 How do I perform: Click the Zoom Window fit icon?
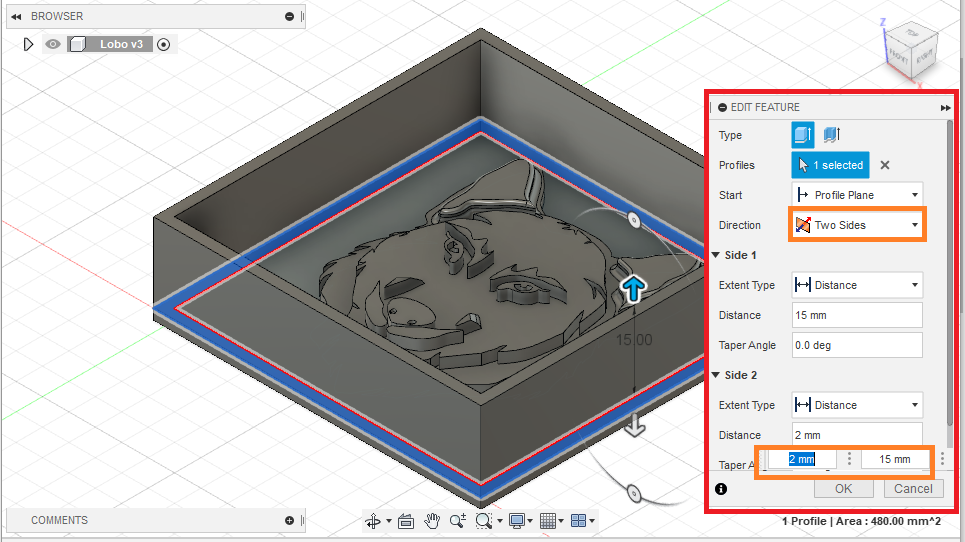[484, 521]
